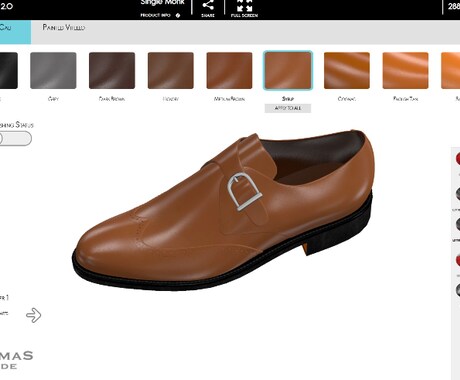
Task: Pick the Dark Brown leather swatch
Action: [x=112, y=70]
